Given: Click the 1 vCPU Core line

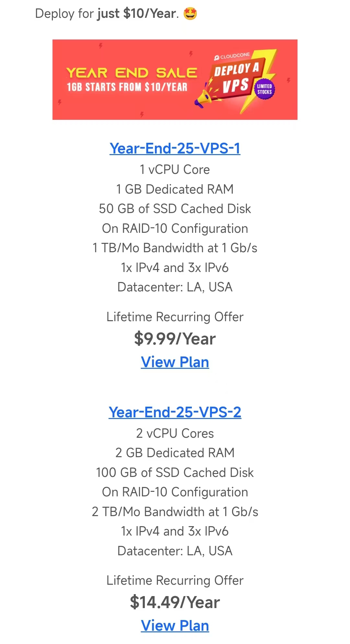Looking at the screenshot, I should click(x=175, y=170).
